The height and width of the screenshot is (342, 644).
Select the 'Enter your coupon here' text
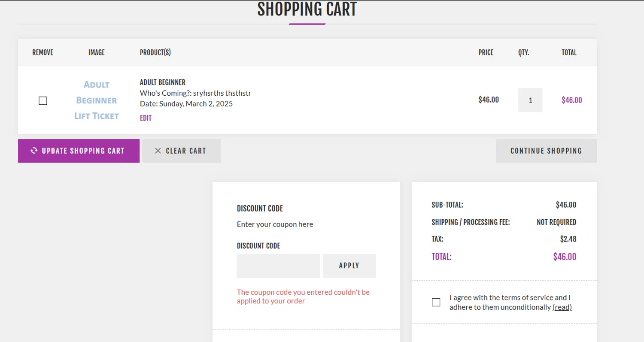[x=275, y=224]
